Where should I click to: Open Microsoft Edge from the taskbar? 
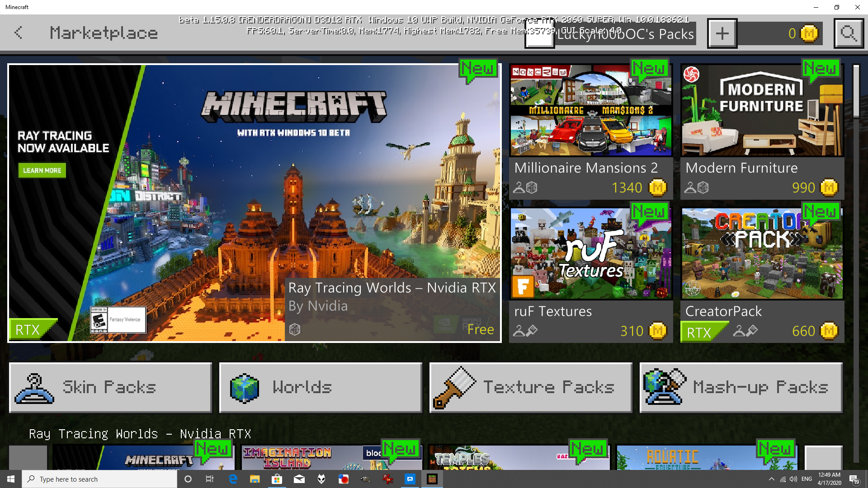(233, 479)
